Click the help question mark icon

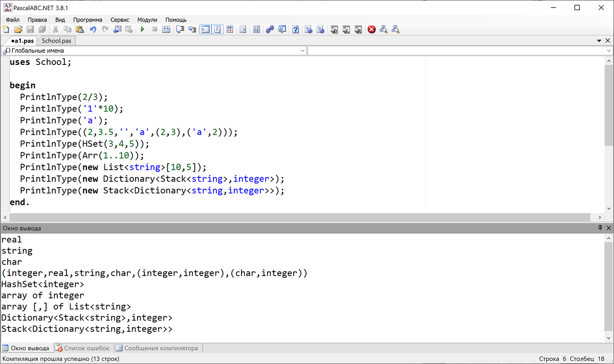coord(295,30)
